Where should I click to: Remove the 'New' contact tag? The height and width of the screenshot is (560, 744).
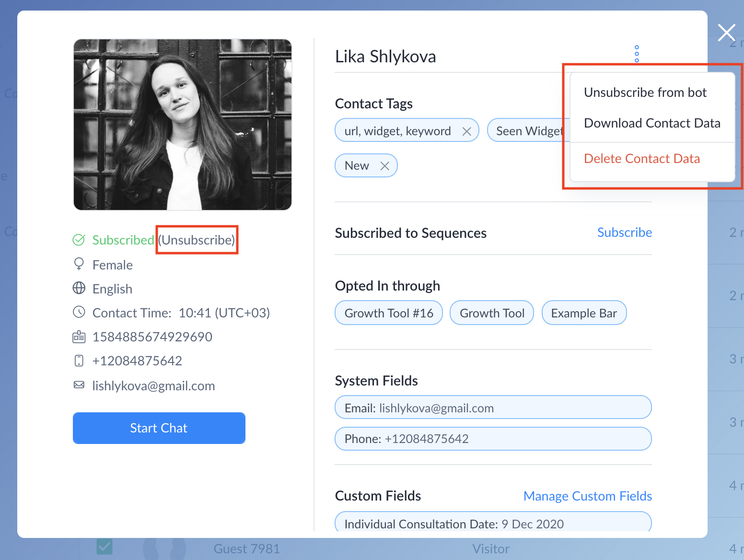[384, 166]
